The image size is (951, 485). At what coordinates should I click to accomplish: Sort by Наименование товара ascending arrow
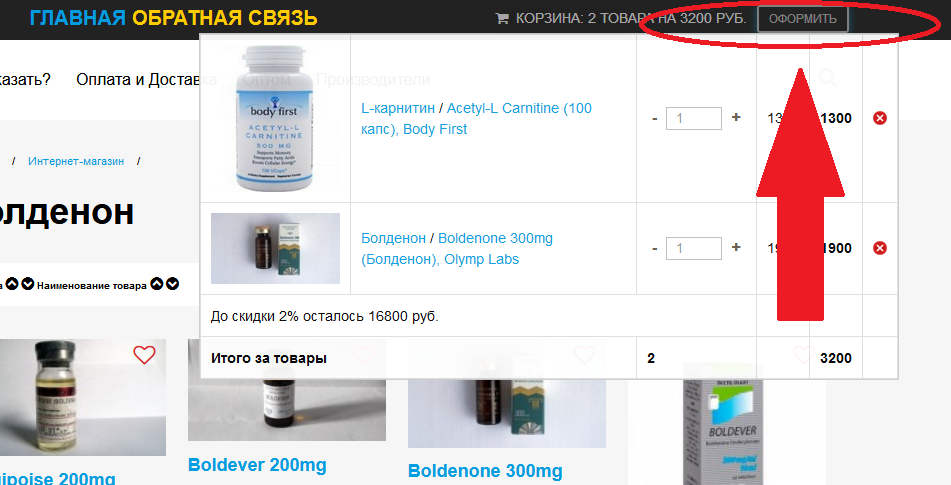[157, 284]
